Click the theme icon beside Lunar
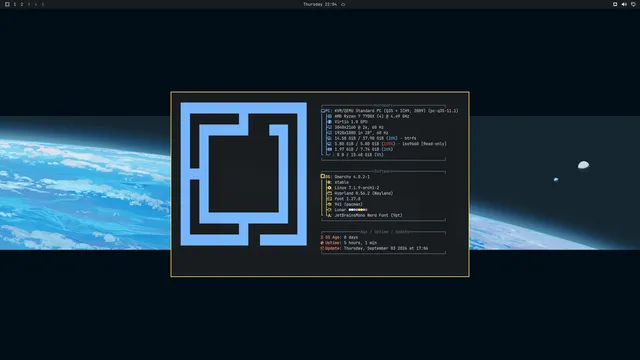 pos(329,210)
